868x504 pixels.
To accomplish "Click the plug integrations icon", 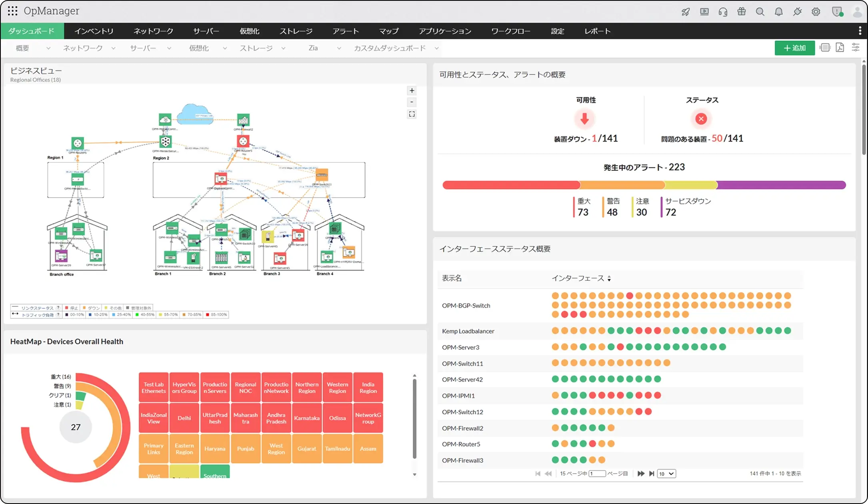I will (x=797, y=12).
